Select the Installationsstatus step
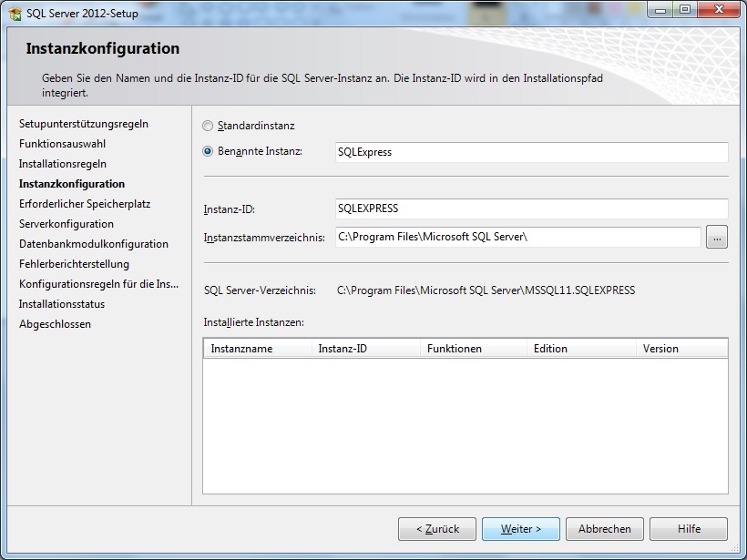This screenshot has height=560, width=747. tap(62, 304)
